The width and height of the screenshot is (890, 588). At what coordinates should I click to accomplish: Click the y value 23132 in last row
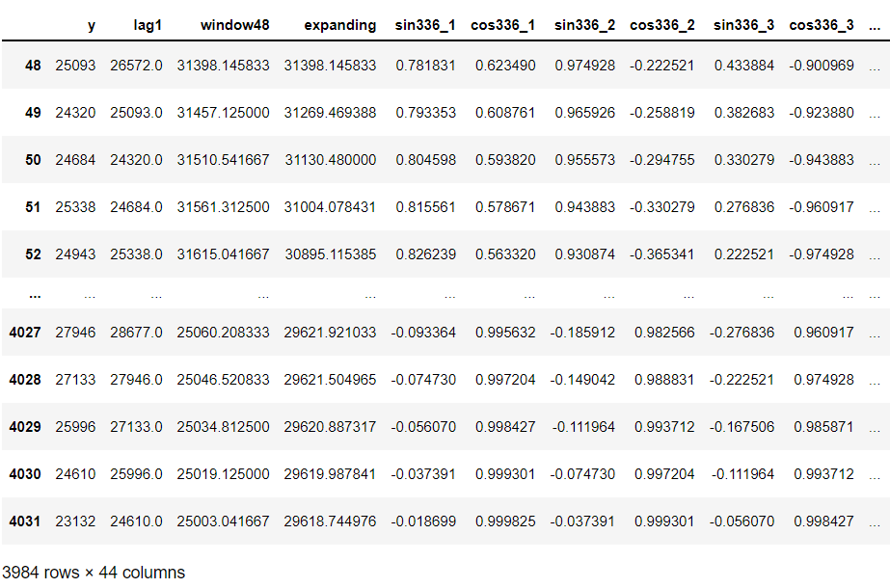click(76, 521)
